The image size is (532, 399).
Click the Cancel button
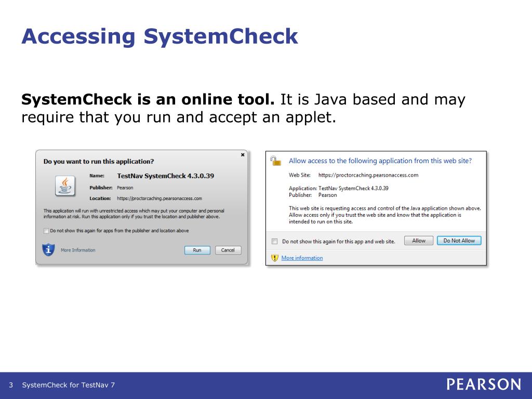pos(228,250)
